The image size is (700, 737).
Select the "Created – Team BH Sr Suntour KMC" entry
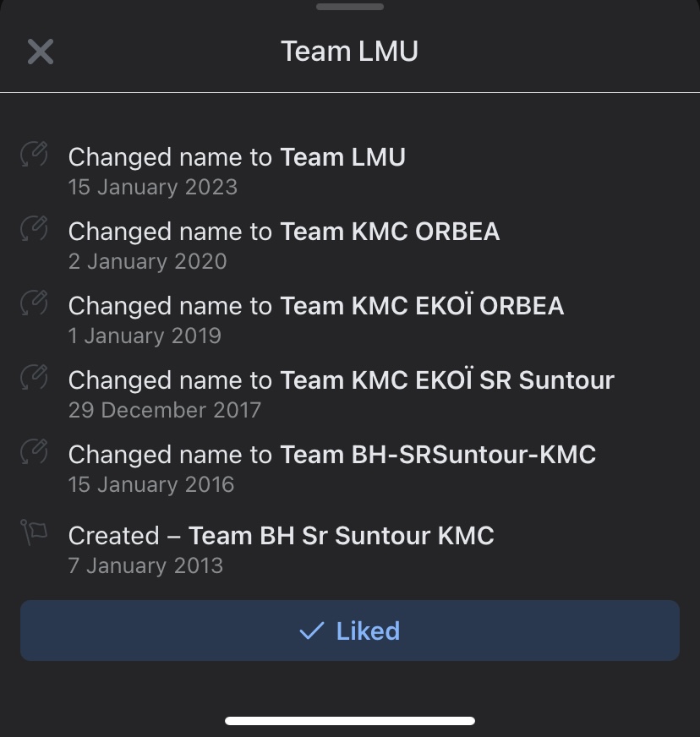coord(282,536)
